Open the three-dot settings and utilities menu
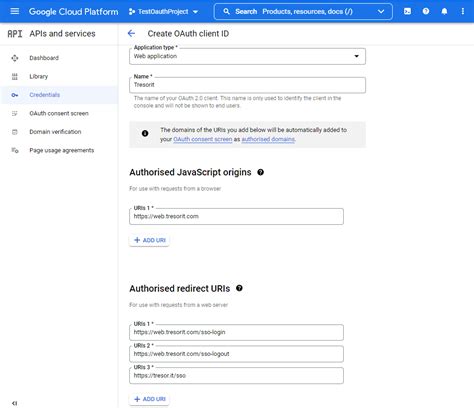This screenshot has width=474, height=408. [463, 11]
